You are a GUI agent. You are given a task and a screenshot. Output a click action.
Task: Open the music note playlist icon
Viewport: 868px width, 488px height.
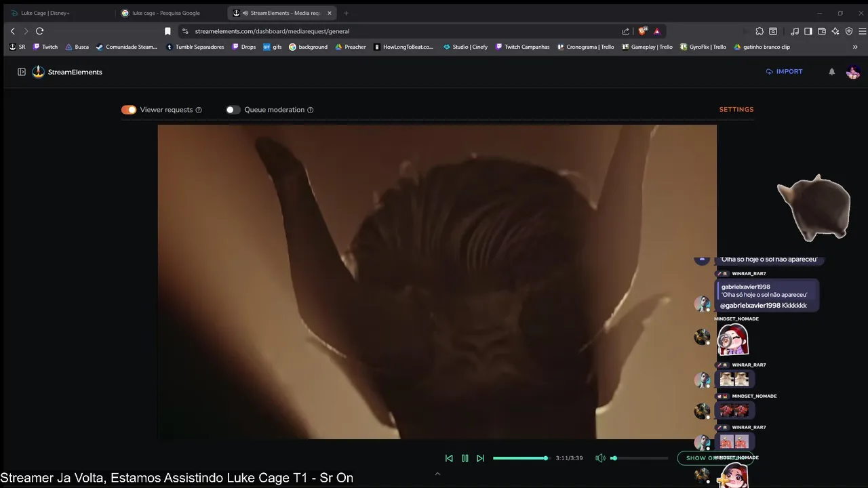click(x=795, y=31)
